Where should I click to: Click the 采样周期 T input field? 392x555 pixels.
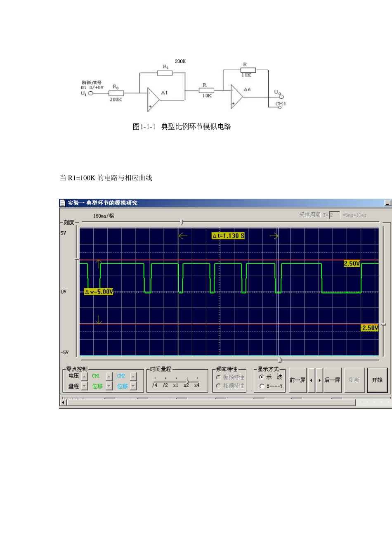[334, 215]
